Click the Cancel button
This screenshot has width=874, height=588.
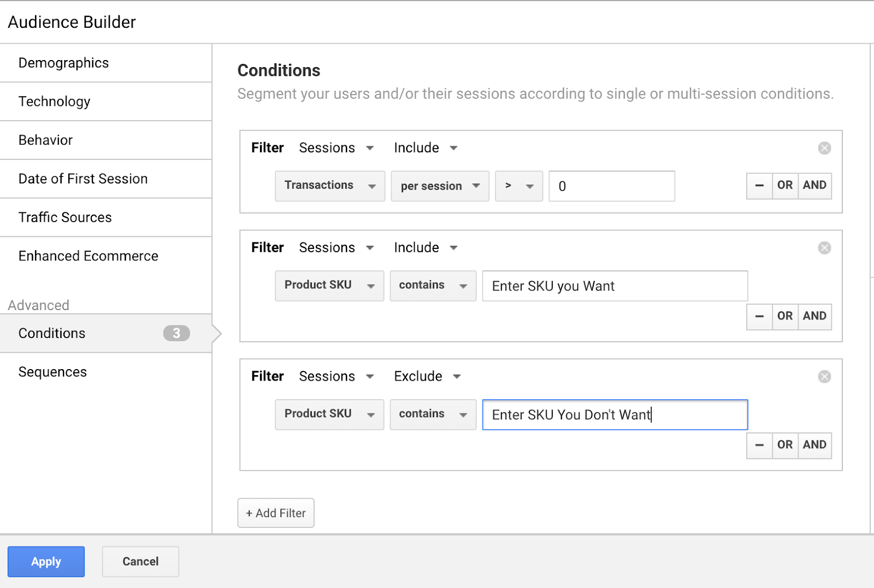[x=140, y=562]
